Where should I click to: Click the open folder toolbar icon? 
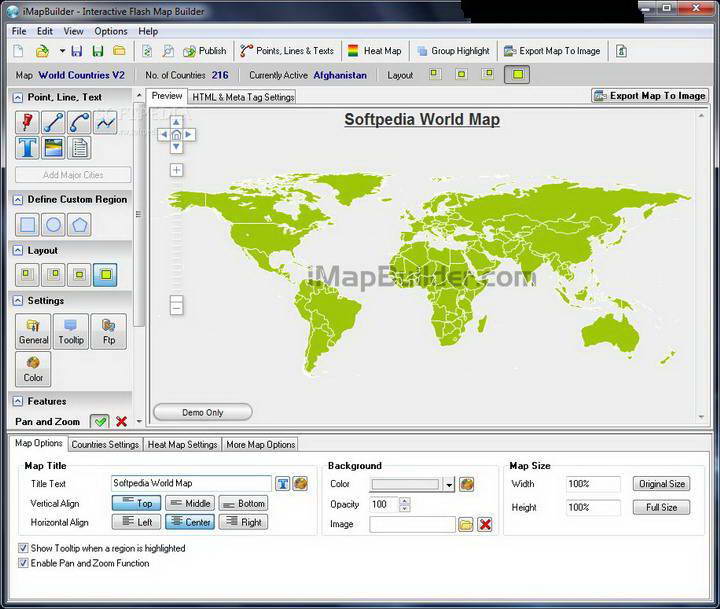click(119, 51)
